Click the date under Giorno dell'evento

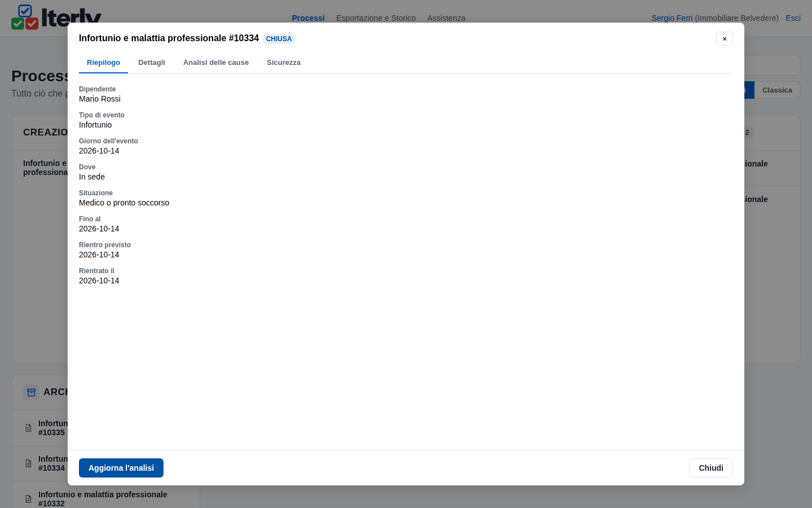tap(99, 151)
